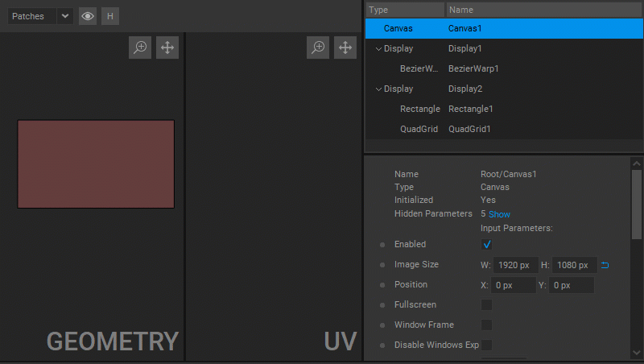Toggle the eye visibility button
The height and width of the screenshot is (364, 644).
point(88,16)
